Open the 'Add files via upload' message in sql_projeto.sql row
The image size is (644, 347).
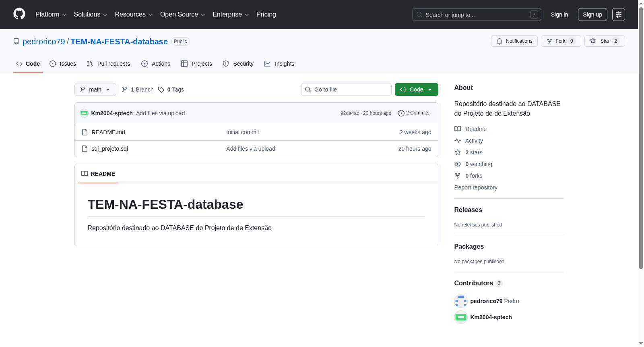tap(251, 149)
